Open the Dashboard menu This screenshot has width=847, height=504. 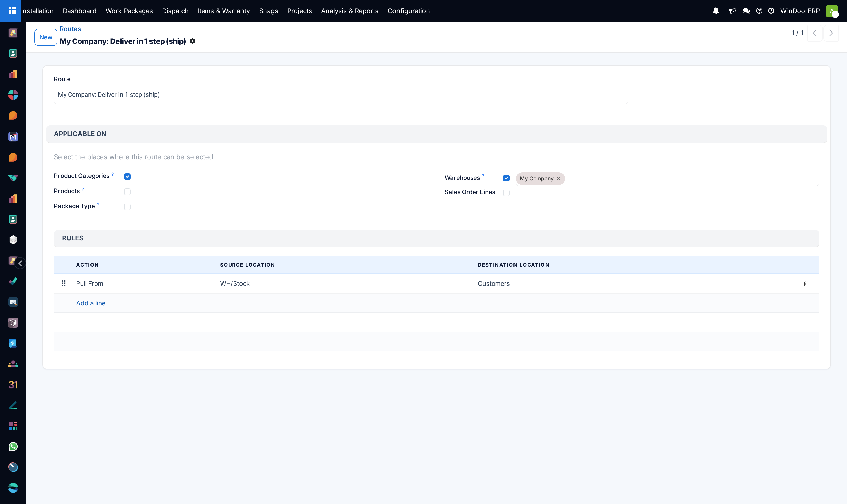click(79, 11)
